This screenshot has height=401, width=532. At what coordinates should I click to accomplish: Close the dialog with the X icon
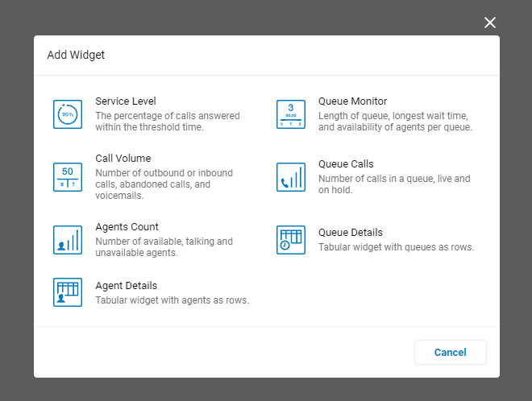(490, 23)
